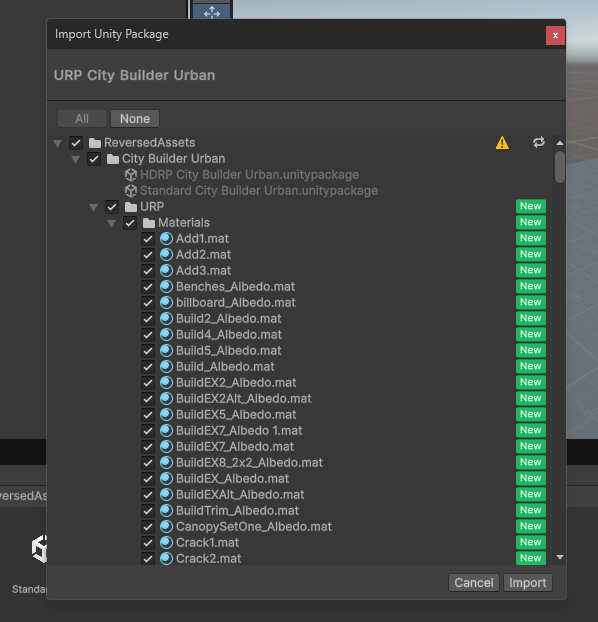Click the New badge beside URP folder
The height and width of the screenshot is (622, 598).
pyautogui.click(x=531, y=206)
